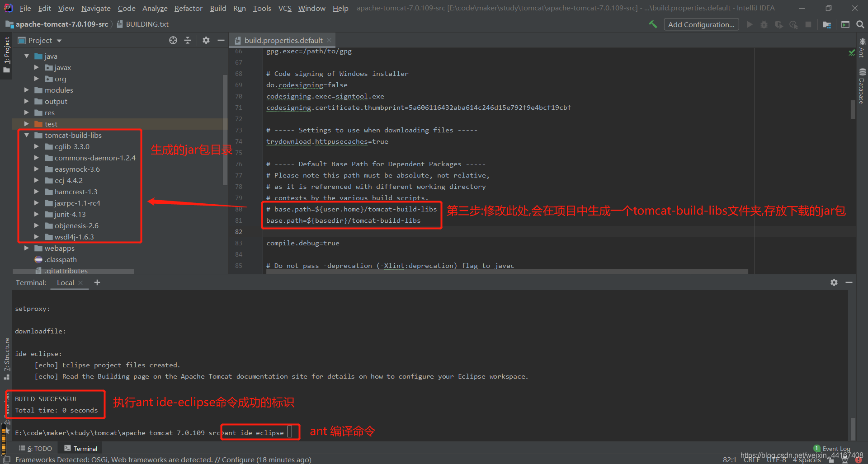The image size is (868, 464).
Task: Expand the junit-4.13 folder
Action: [x=37, y=214]
